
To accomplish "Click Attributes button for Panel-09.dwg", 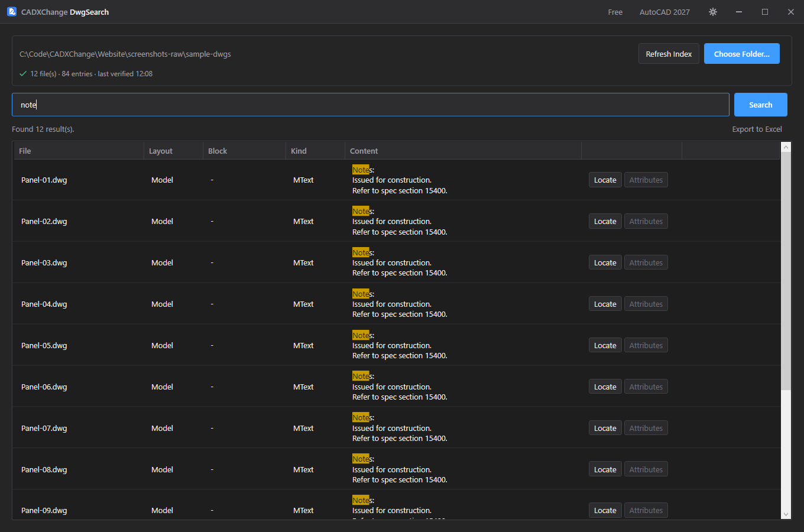I will click(646, 511).
